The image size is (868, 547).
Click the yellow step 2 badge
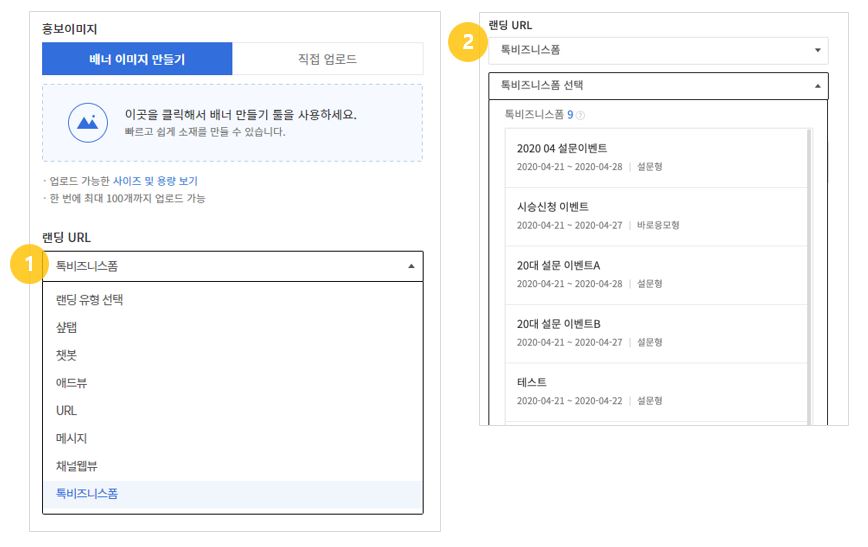(468, 42)
